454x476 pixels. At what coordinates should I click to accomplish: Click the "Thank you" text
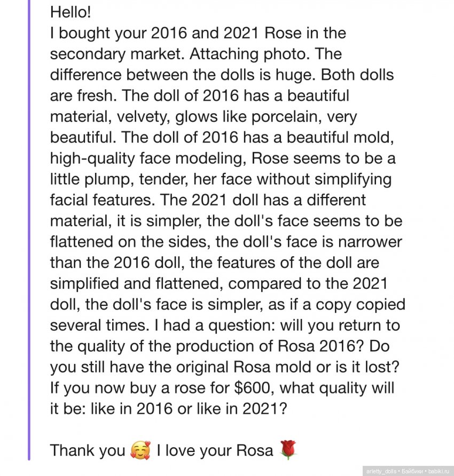(x=87, y=451)
